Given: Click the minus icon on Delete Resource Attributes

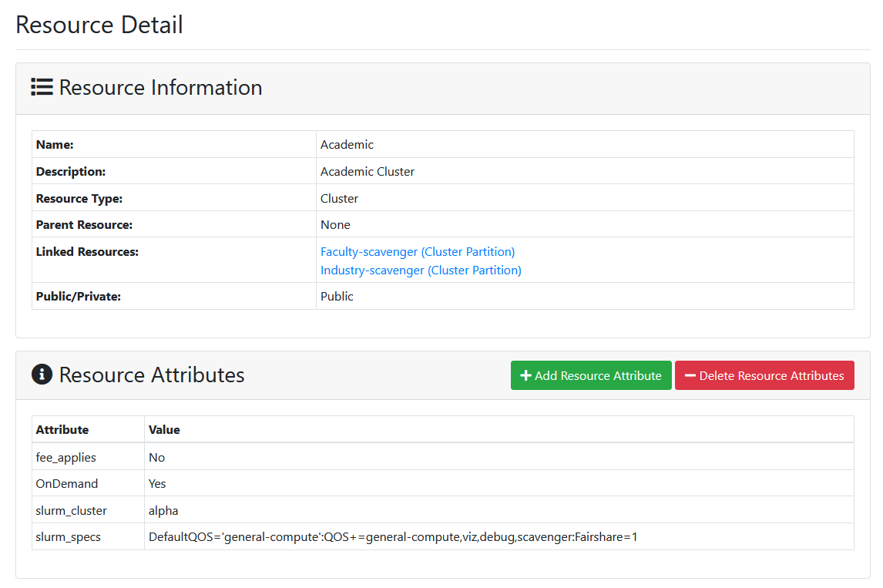Looking at the screenshot, I should click(690, 375).
